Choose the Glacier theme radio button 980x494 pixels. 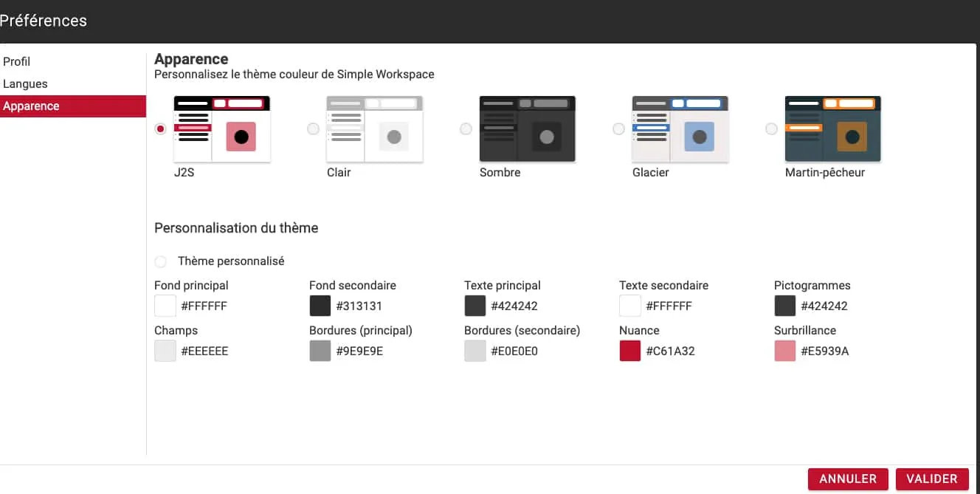pyautogui.click(x=619, y=129)
